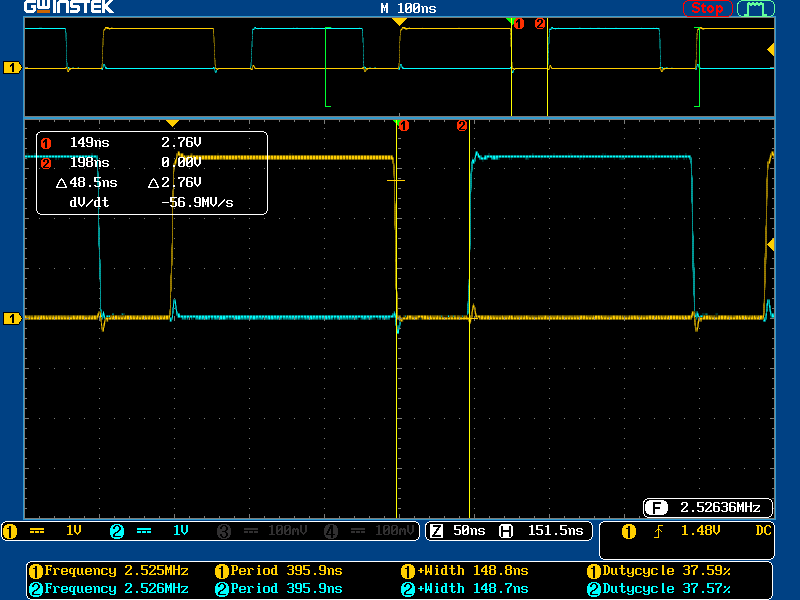Viewport: 800px width, 600px height.
Task: Click the horizontal position H icon
Action: [x=506, y=531]
